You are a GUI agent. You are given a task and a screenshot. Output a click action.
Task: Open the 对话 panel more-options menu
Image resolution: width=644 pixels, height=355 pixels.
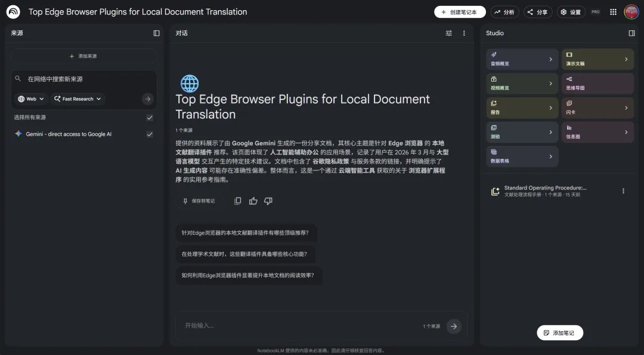(x=464, y=33)
